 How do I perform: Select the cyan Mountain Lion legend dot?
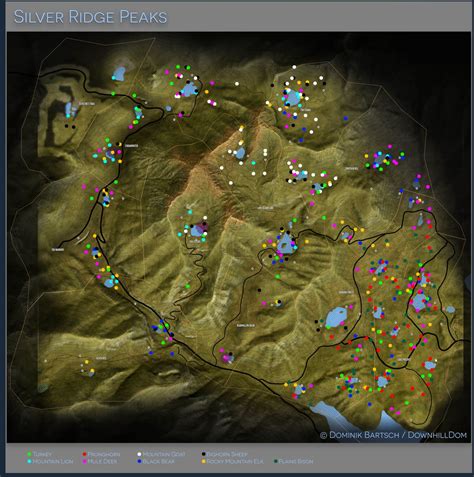click(x=29, y=461)
